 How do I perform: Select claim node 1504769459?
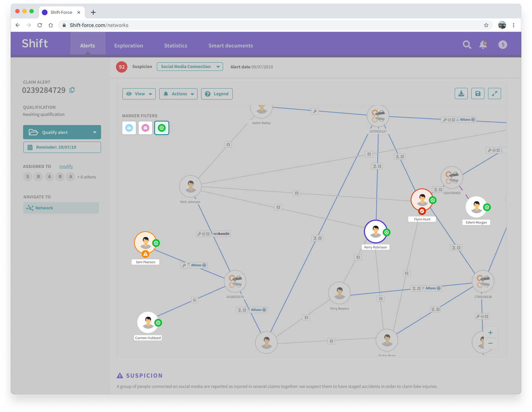[x=451, y=177]
